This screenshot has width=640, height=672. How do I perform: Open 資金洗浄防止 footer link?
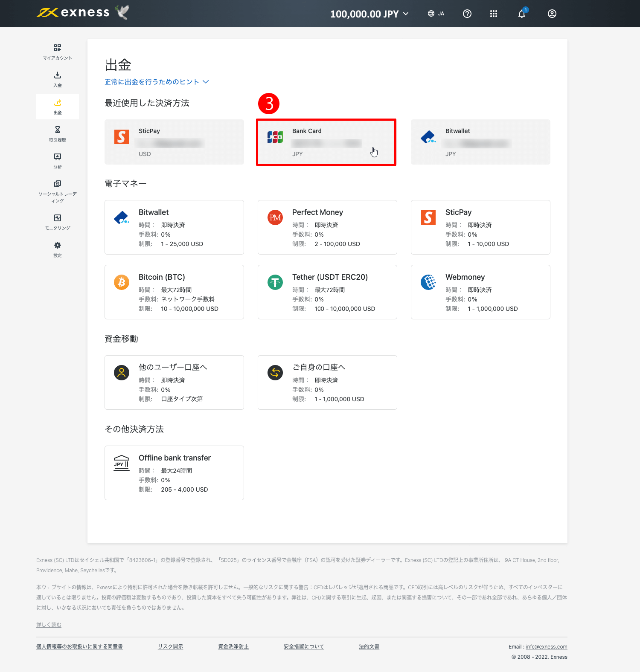point(233,647)
